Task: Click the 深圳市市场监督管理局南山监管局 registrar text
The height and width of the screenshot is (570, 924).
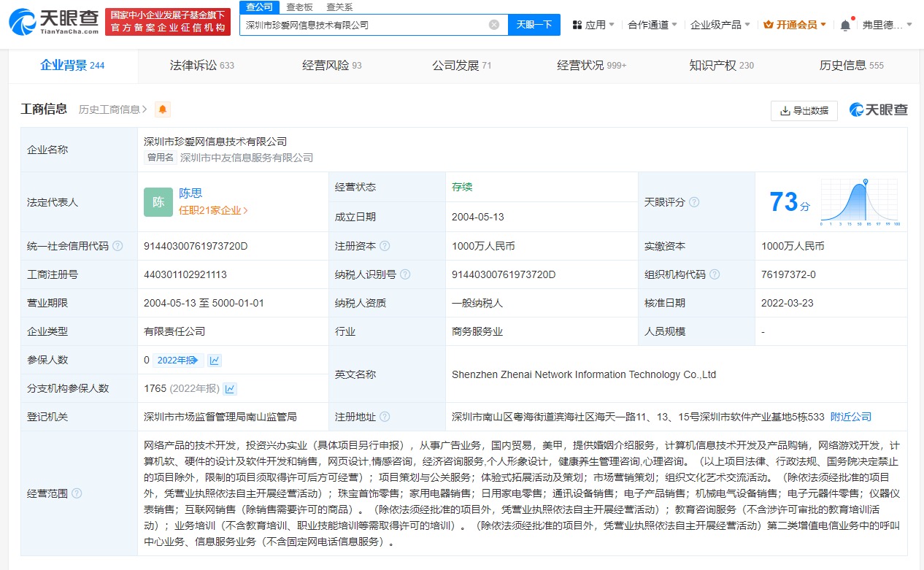Action: pyautogui.click(x=220, y=417)
